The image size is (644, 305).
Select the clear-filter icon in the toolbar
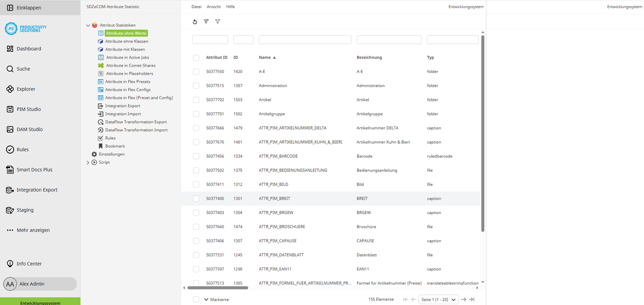tap(206, 21)
